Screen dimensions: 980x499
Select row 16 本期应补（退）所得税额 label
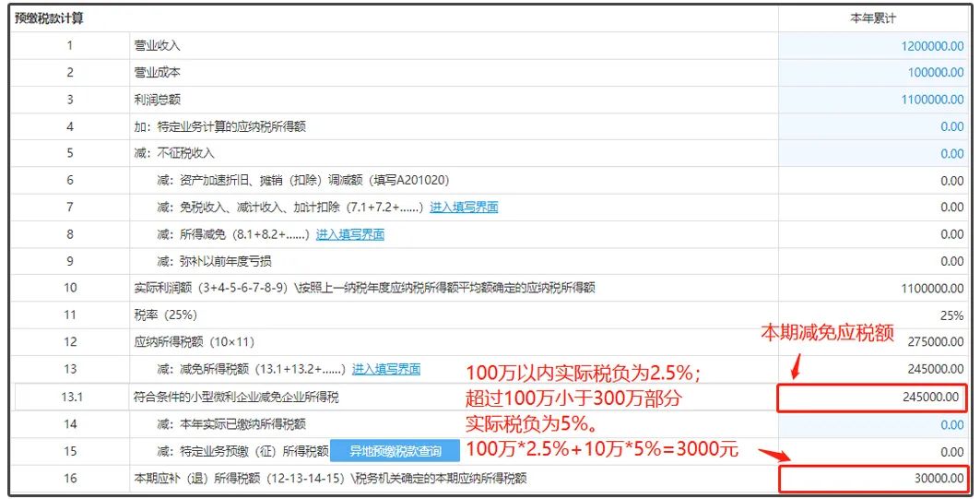pyautogui.click(x=331, y=479)
